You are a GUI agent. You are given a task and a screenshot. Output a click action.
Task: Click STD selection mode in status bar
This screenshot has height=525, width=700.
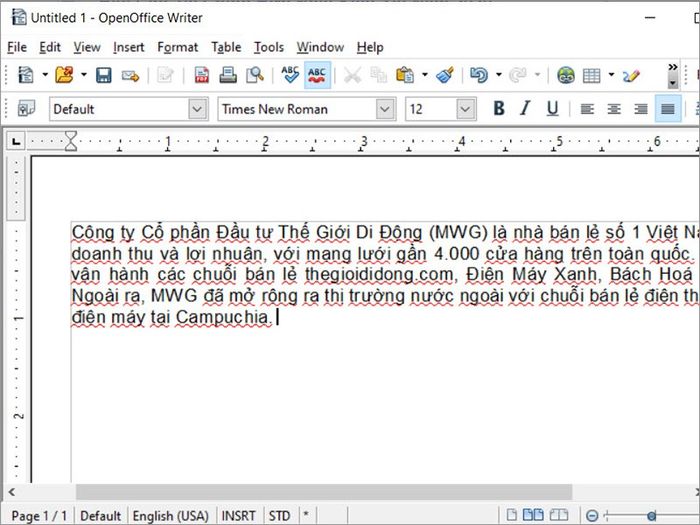[x=279, y=516]
